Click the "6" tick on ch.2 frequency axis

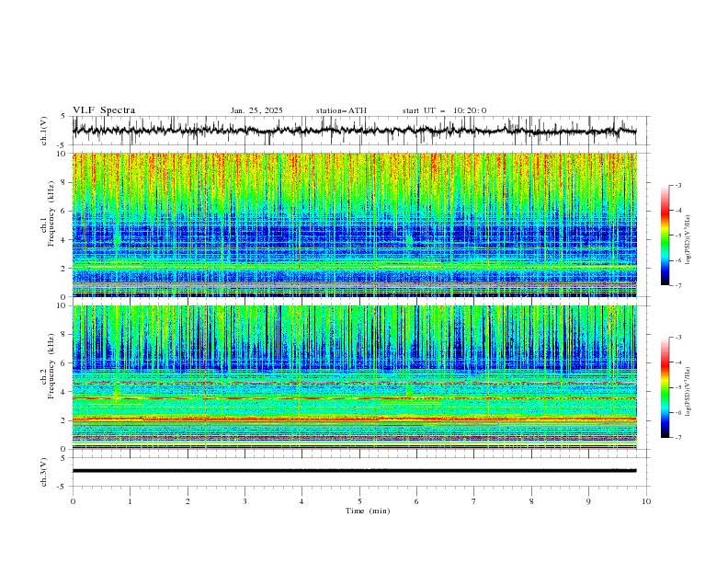tap(65, 363)
